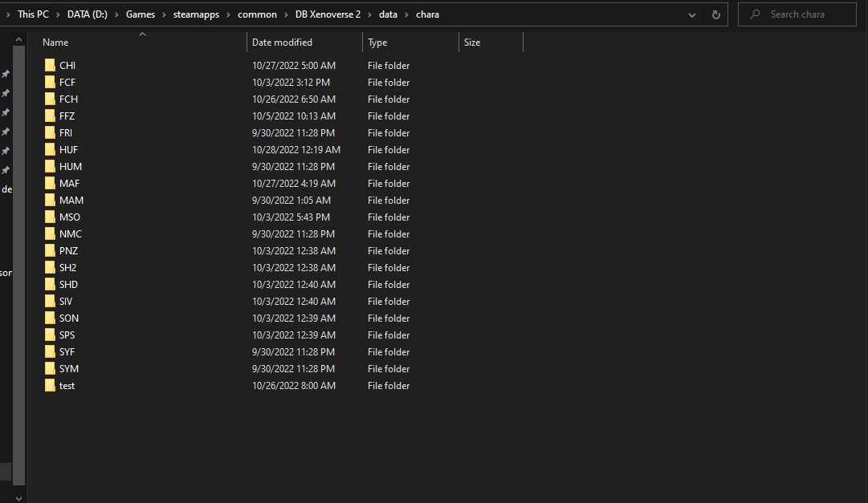Click navigation pane scroll up arrow
Screen dimensions: 868x503
pos(18,40)
